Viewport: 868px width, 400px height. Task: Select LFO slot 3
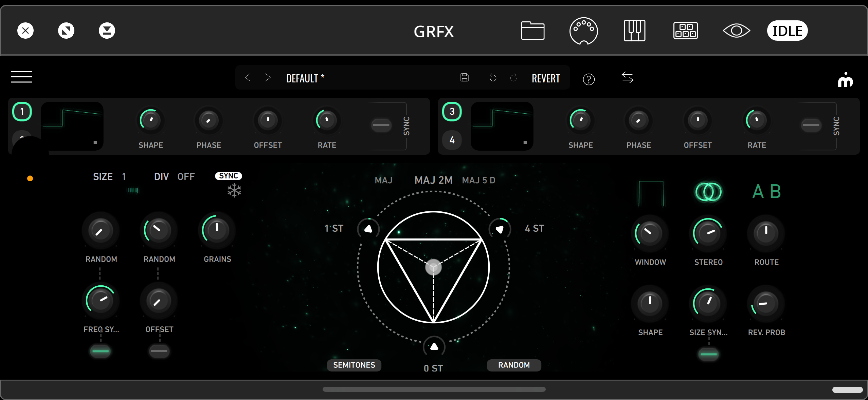(x=452, y=112)
